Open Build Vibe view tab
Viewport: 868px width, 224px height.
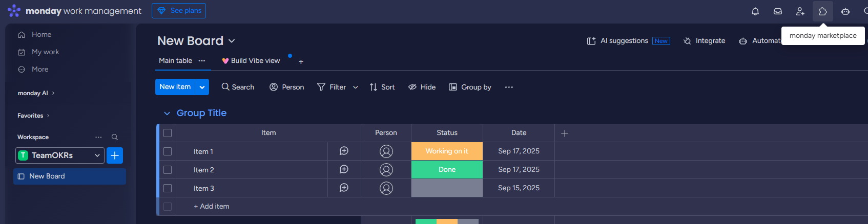pos(251,60)
